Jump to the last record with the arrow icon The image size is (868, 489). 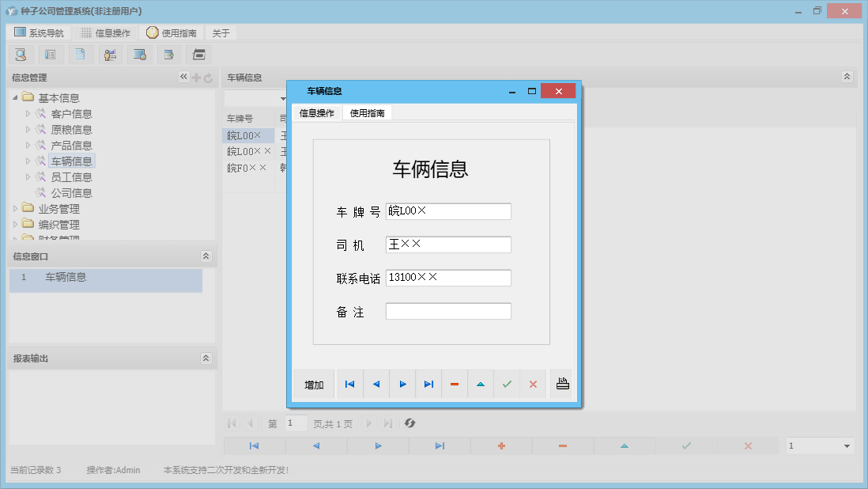428,384
